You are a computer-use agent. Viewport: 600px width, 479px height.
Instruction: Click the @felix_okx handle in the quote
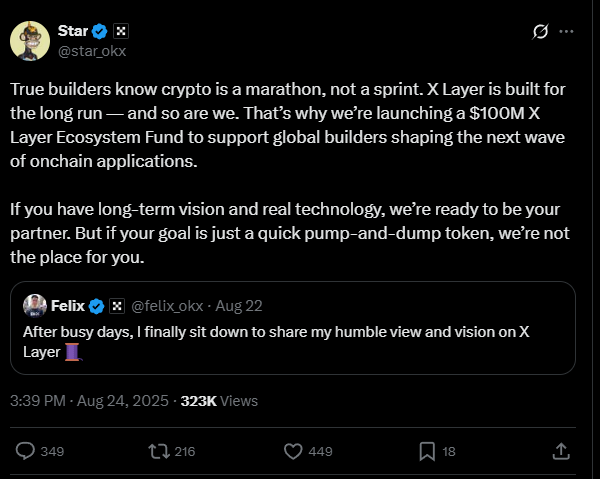click(x=167, y=304)
